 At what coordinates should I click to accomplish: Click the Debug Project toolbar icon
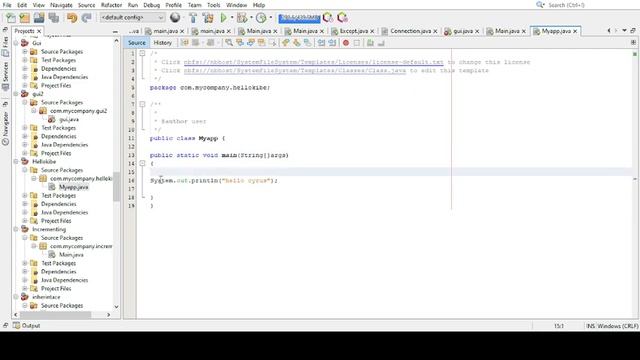pyautogui.click(x=242, y=18)
